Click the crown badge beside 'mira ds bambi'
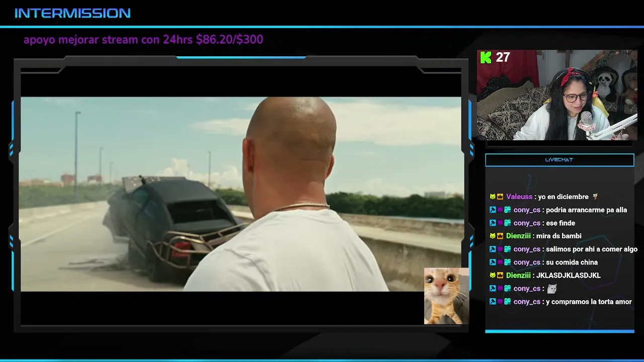Screen dimensions: 644x362 coord(500,236)
